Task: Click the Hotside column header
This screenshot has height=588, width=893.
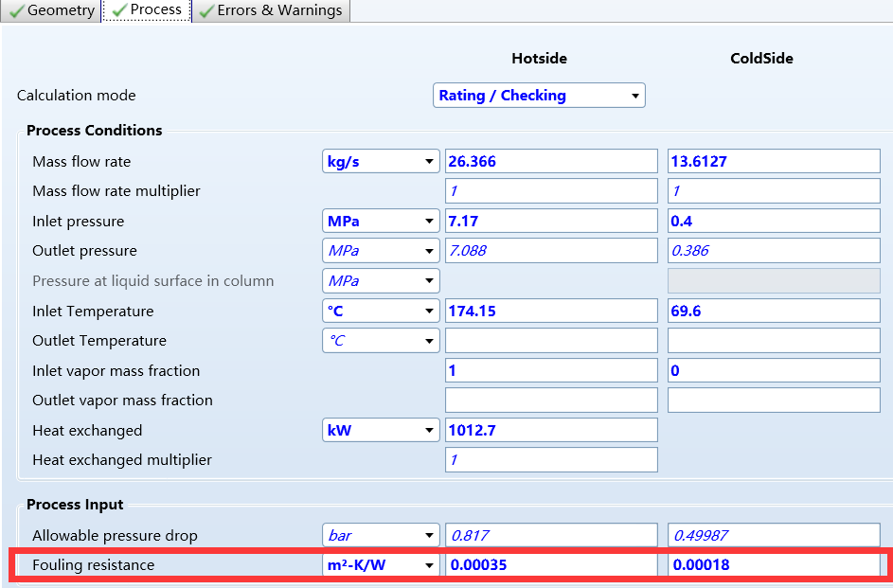Action: 539,58
